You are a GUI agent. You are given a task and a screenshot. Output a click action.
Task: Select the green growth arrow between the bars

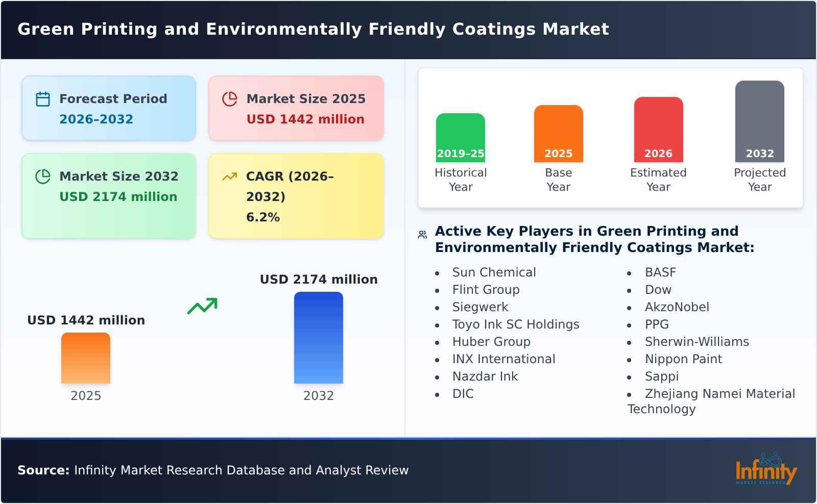[203, 306]
